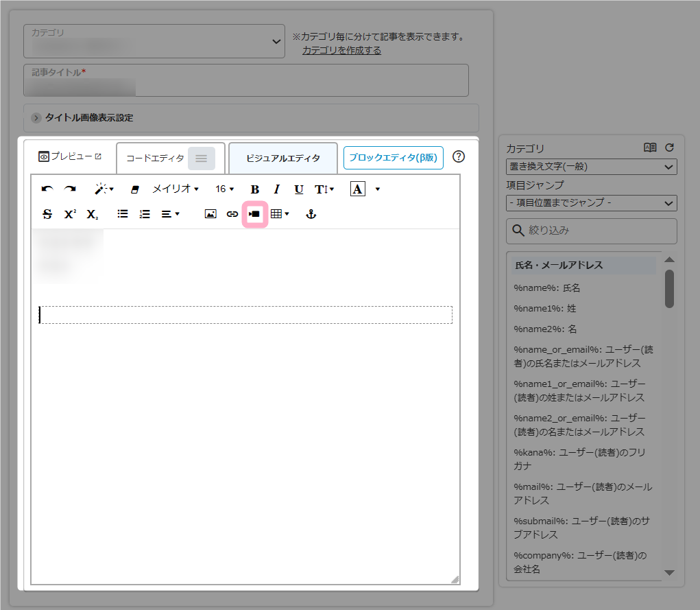Toggle italic formatting

[x=277, y=189]
